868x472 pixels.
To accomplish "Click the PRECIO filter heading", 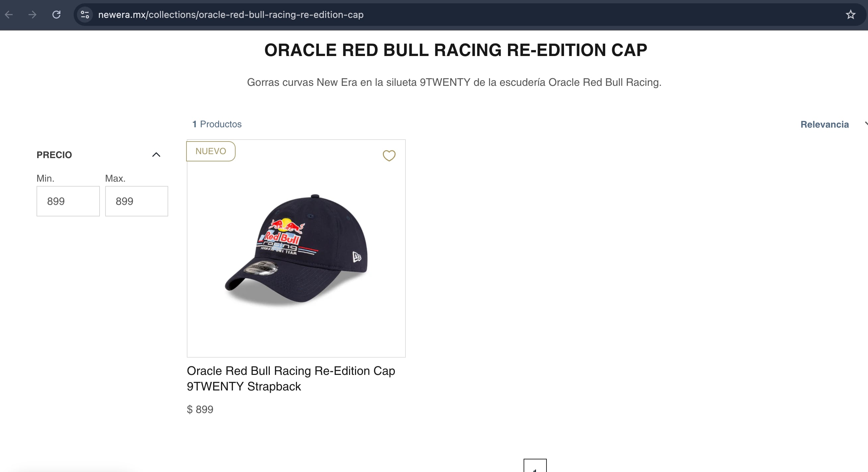I will coord(54,155).
